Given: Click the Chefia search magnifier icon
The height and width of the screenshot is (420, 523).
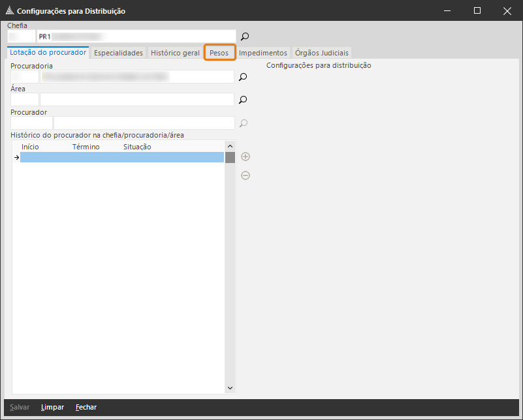Looking at the screenshot, I should 245,37.
